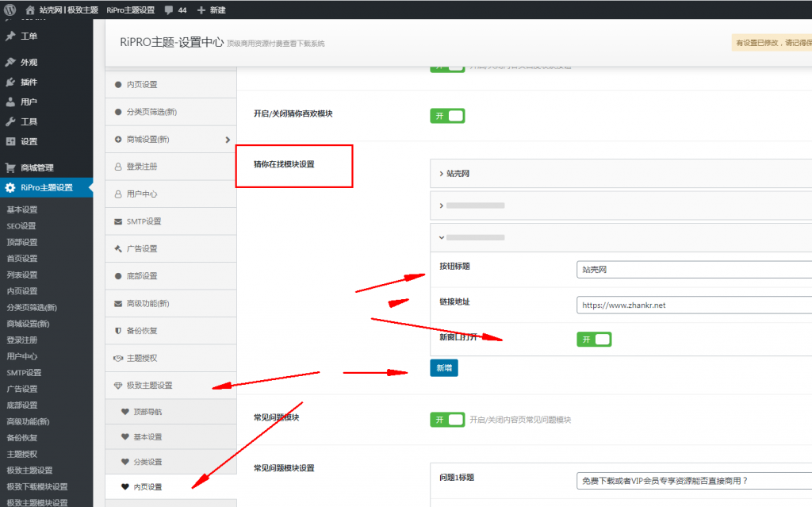This screenshot has height=507, width=812.
Task: Open 广告设置 in the WordPress sidebar
Action: [22, 389]
